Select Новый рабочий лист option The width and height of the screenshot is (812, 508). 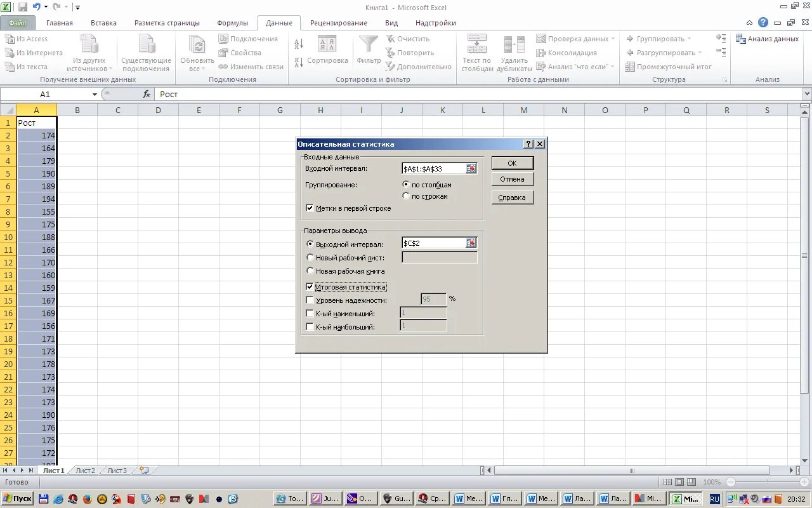point(310,258)
